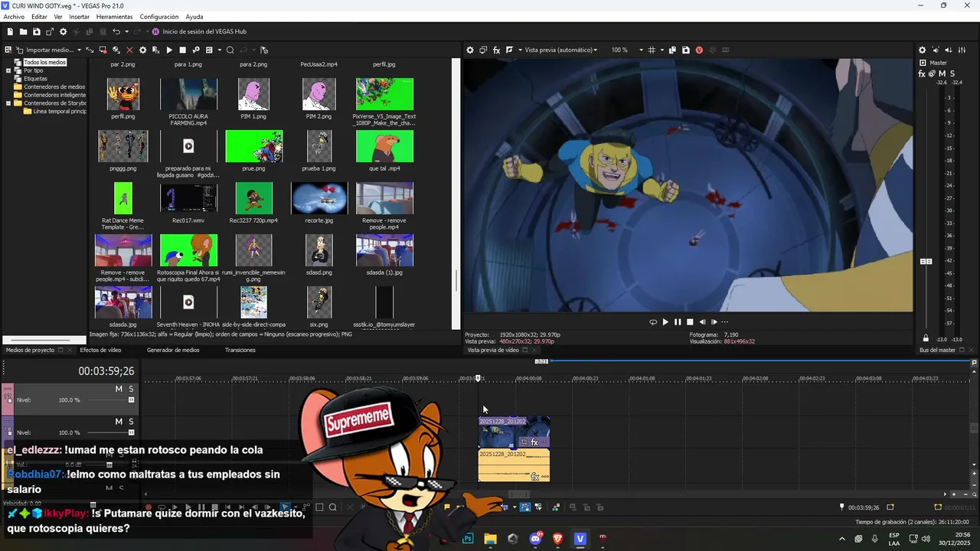Open media properties gear in Project Media toolbar

pos(142,50)
